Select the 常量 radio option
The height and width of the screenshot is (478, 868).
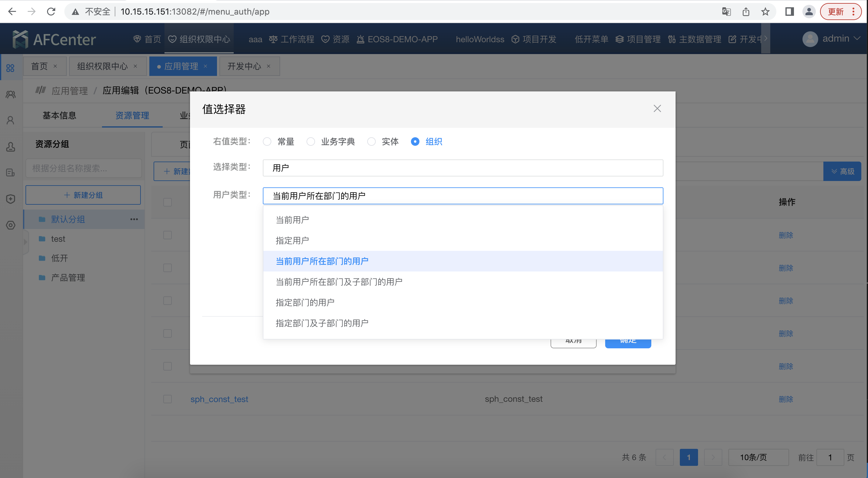point(267,142)
